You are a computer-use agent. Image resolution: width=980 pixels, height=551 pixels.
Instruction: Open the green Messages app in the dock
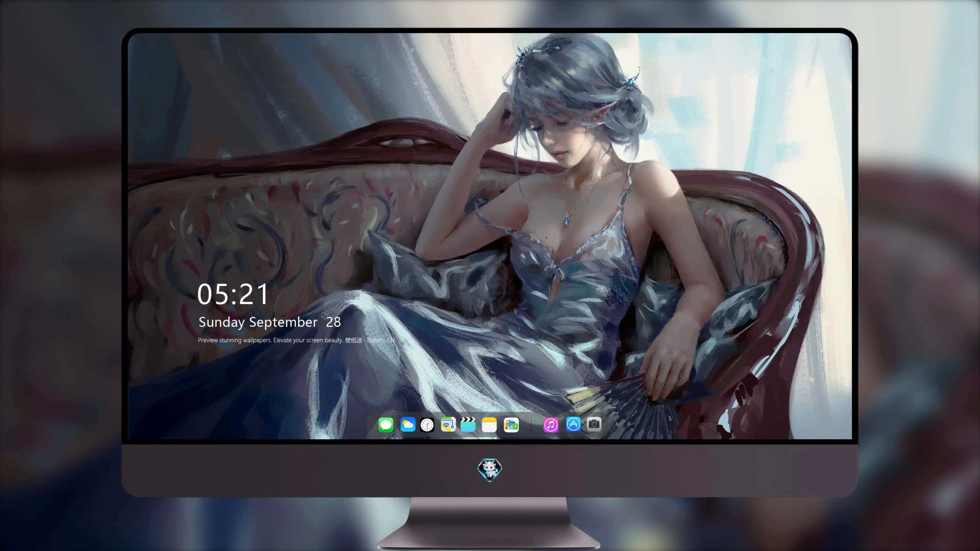point(386,425)
